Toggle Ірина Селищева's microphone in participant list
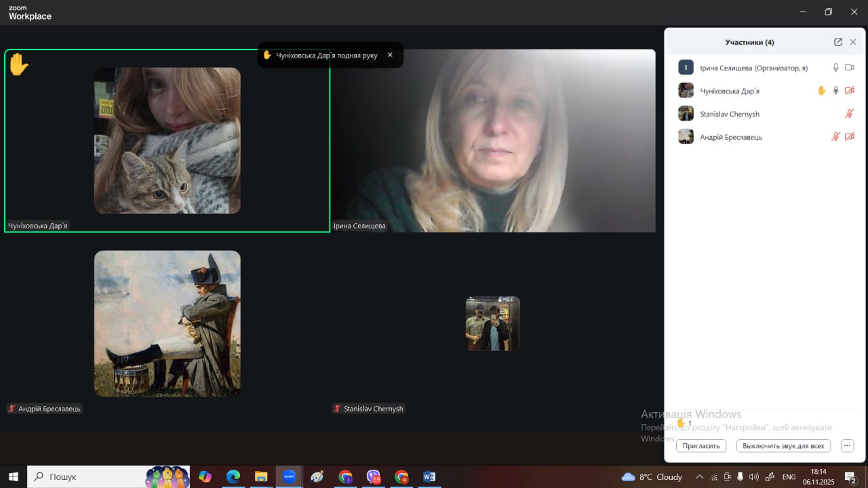The image size is (868, 488). pos(835,68)
